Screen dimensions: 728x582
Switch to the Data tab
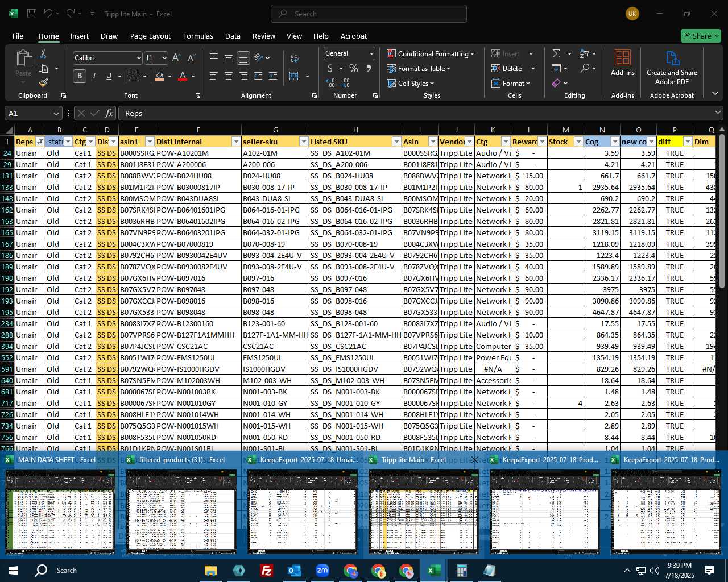click(233, 36)
